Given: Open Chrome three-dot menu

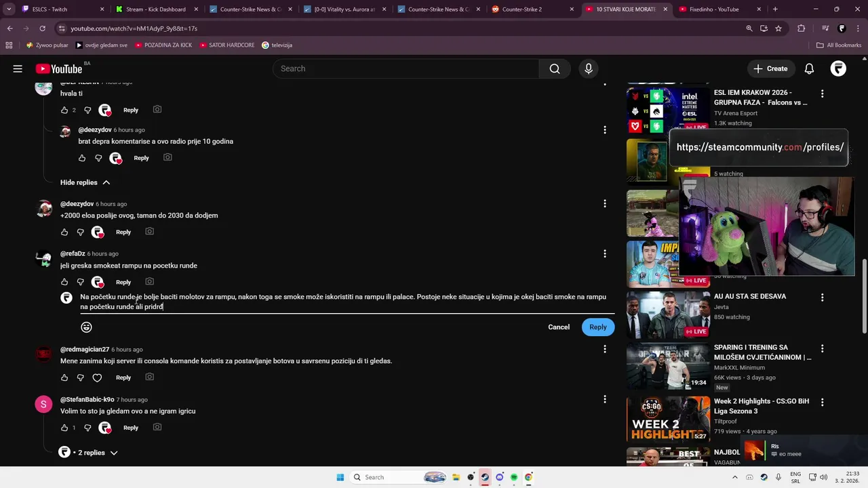Looking at the screenshot, I should pyautogui.click(x=857, y=28).
